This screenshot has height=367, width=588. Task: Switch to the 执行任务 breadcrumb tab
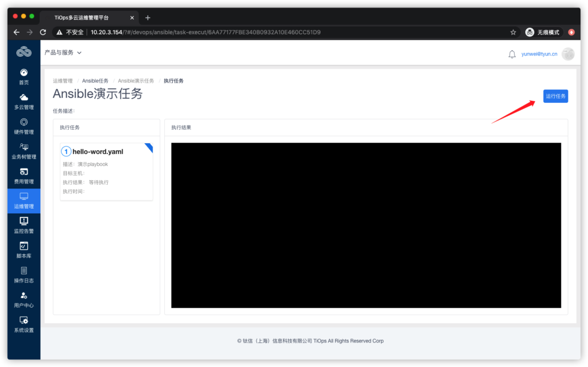[174, 80]
